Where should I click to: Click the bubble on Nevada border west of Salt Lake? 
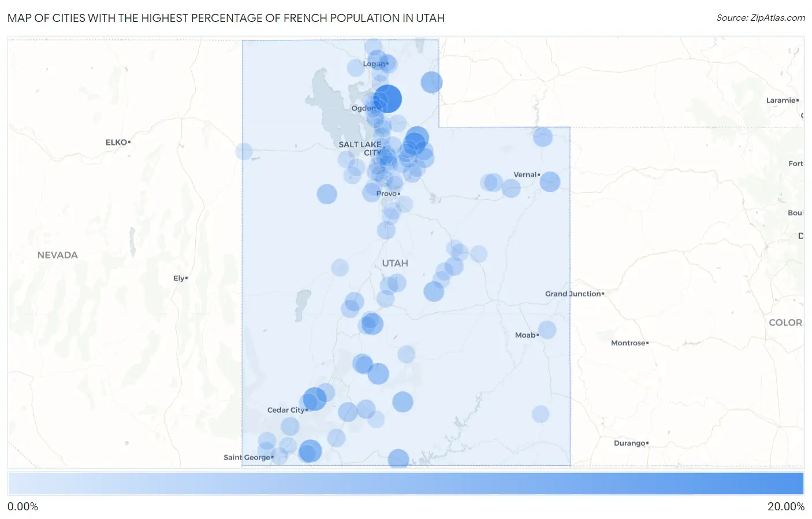244,152
